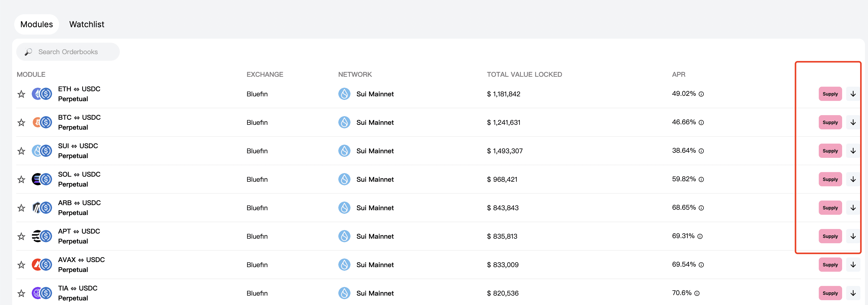Click APR info icon for TIA row
Screen dimensions: 868x305
point(697,294)
